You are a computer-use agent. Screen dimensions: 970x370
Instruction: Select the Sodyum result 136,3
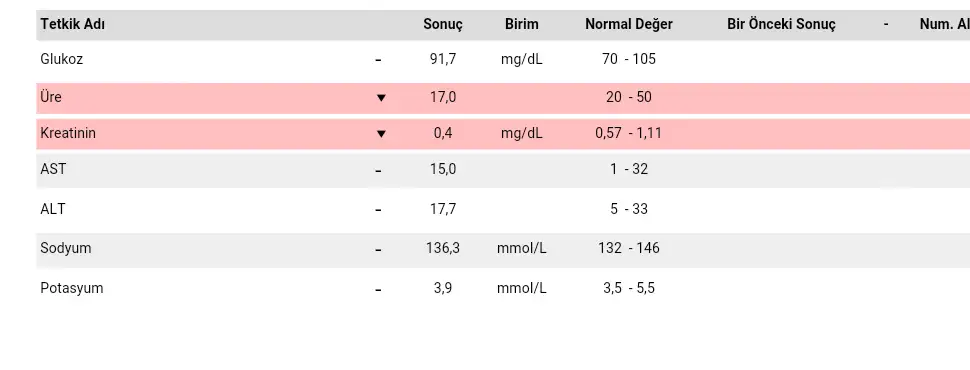443,249
